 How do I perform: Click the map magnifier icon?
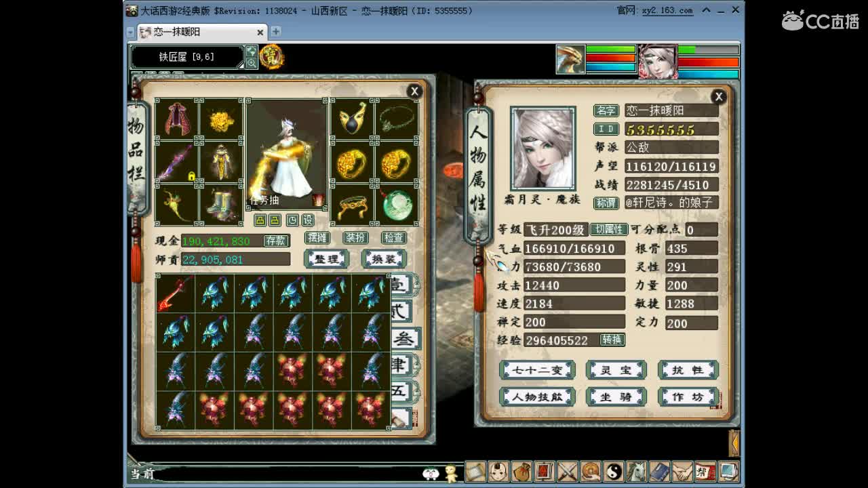point(252,63)
